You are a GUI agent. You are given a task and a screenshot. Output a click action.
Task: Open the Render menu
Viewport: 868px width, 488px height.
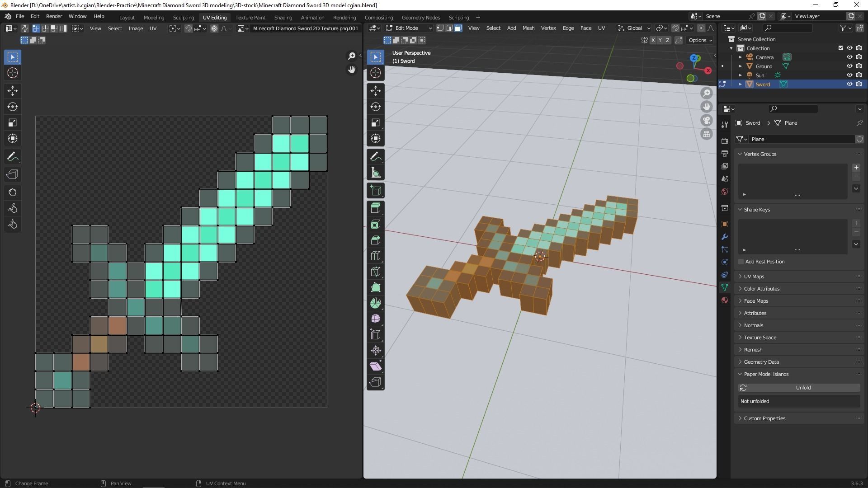point(54,16)
